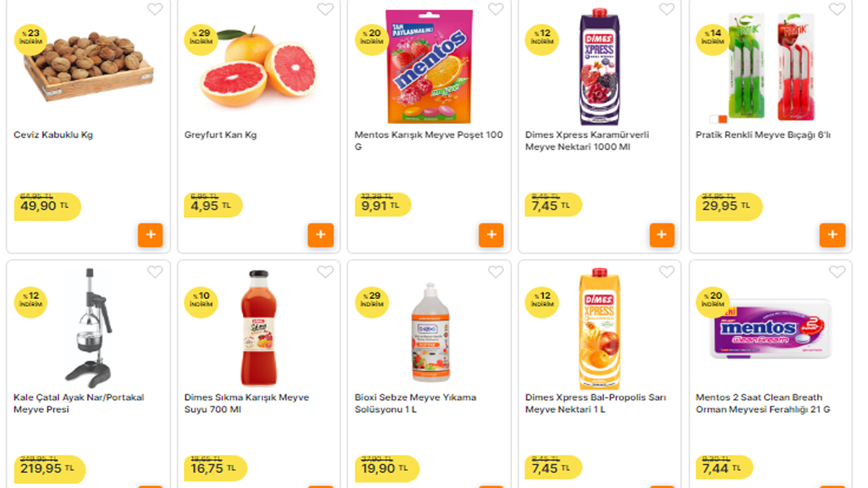
Task: Add Mentos Karışık Meyve Poşet to cart
Action: pyautogui.click(x=492, y=235)
